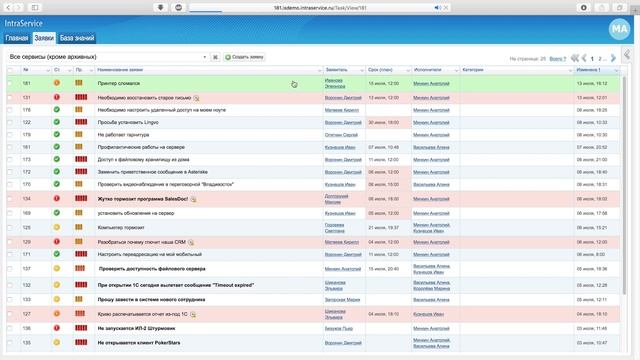Click the 'Создать заявку' button
The height and width of the screenshot is (360, 640).
click(x=244, y=57)
